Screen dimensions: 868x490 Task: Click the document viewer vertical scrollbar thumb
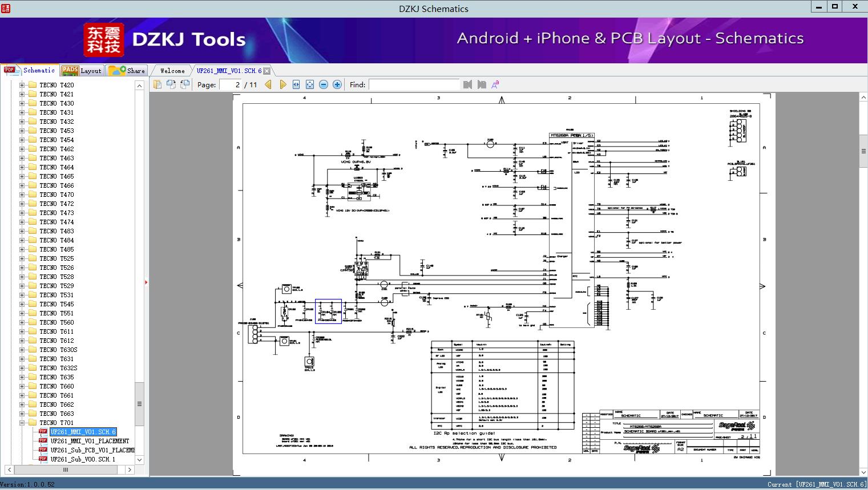tap(863, 152)
